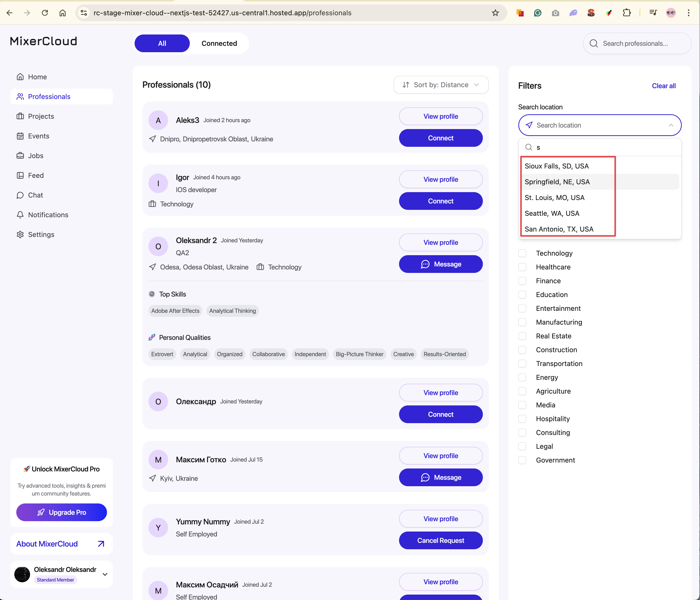Check the Technology industry filter
Image resolution: width=700 pixels, height=600 pixels.
[522, 253]
